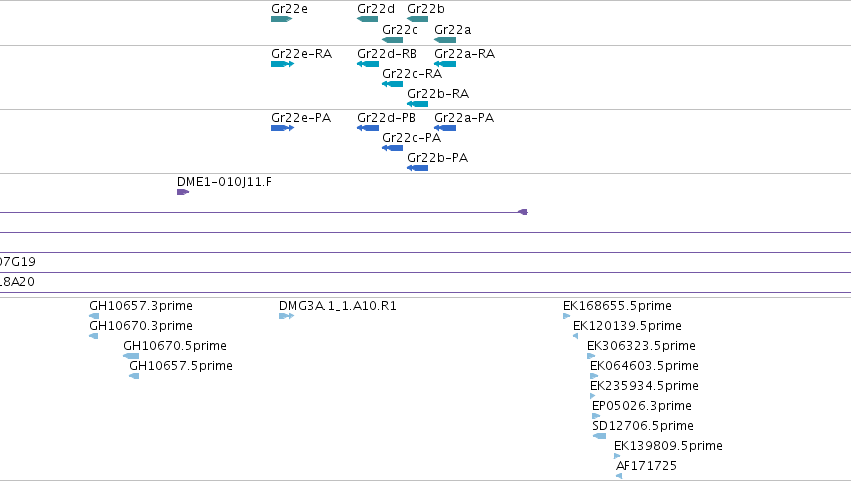The width and height of the screenshot is (851, 481).
Task: Click the EK064603.5prime label
Action: pos(644,366)
